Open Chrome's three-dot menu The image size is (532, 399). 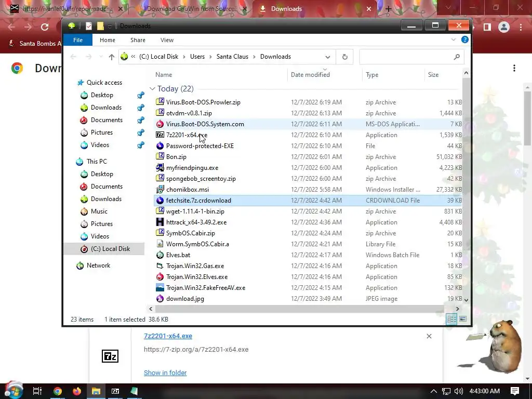(x=521, y=27)
